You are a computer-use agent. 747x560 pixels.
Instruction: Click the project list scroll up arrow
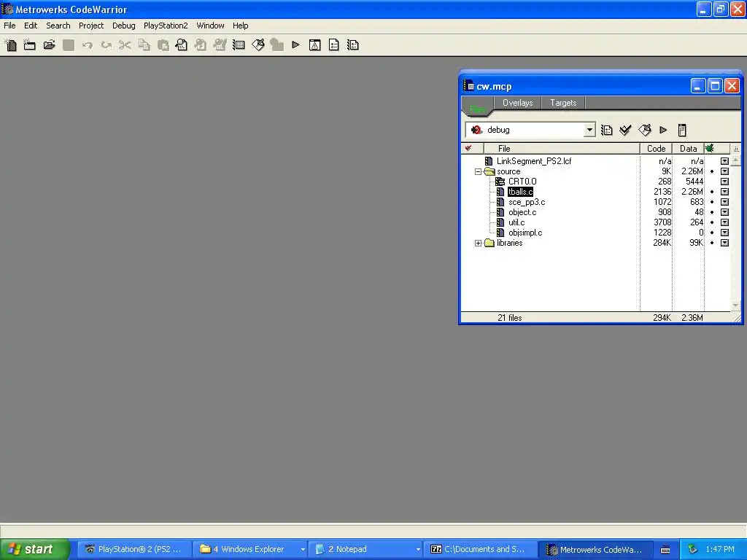(x=735, y=160)
